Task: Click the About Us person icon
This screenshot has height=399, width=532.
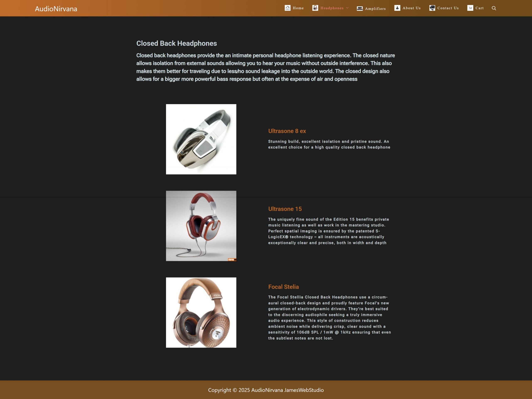Action: coord(397,8)
